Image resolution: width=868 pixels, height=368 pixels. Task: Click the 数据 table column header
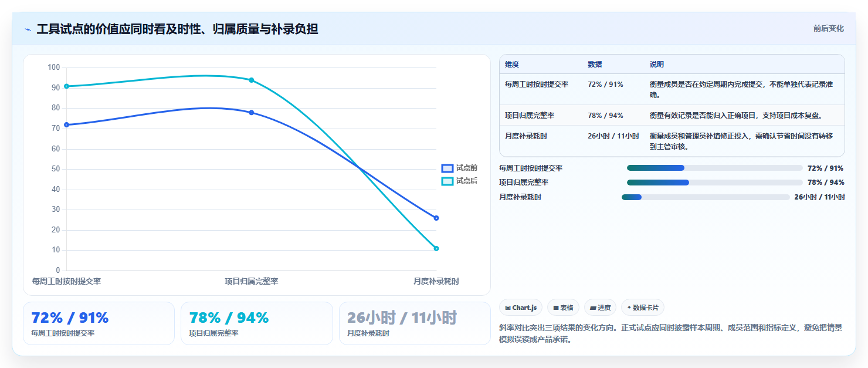pyautogui.click(x=595, y=65)
